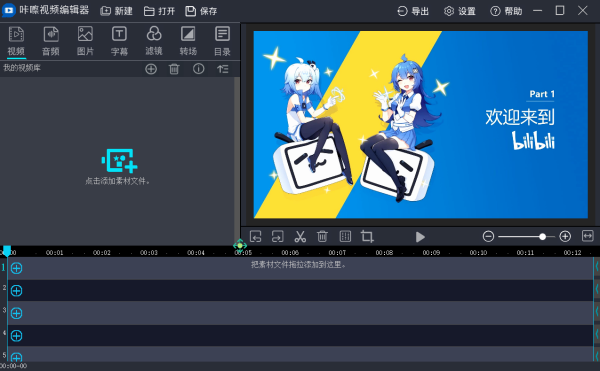Delete clip with trash icon under preview
The image size is (600, 371).
(x=322, y=236)
